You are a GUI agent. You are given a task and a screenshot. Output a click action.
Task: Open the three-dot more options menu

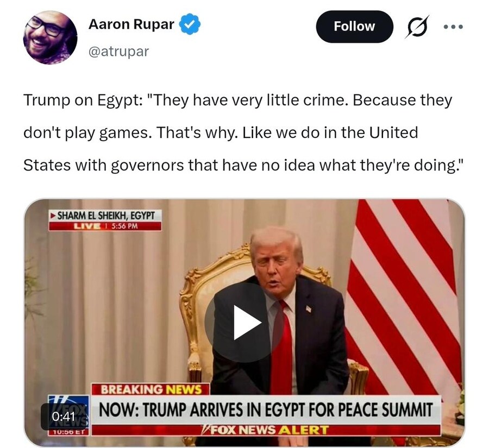[453, 27]
